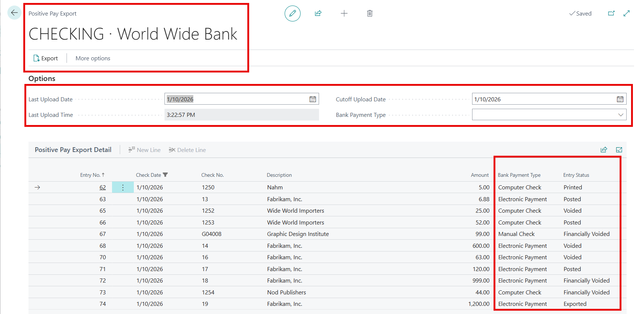Go back with the left arrow button
The width and height of the screenshot is (644, 314).
point(14,13)
